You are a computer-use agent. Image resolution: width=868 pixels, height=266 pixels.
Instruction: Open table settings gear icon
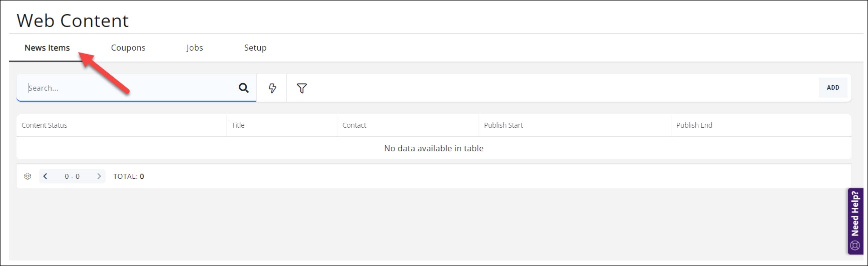click(28, 176)
